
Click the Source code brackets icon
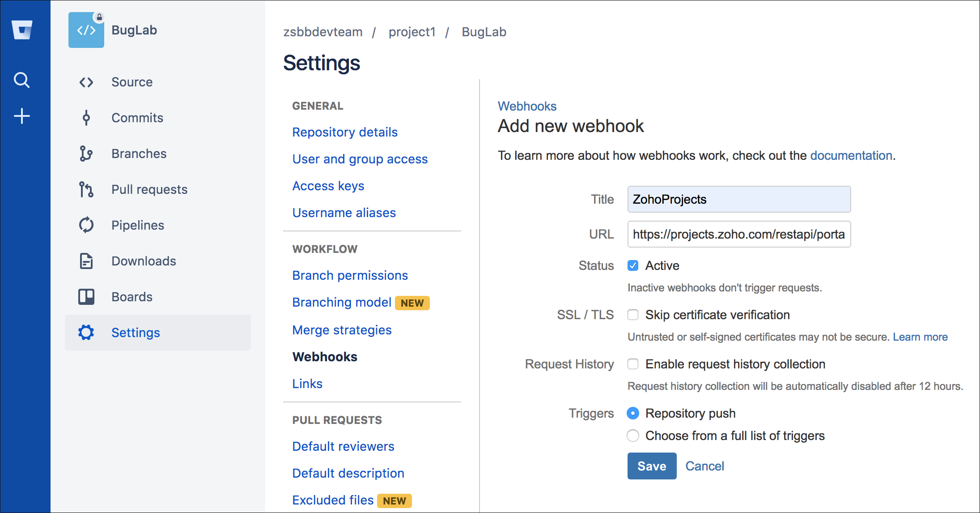tap(86, 82)
